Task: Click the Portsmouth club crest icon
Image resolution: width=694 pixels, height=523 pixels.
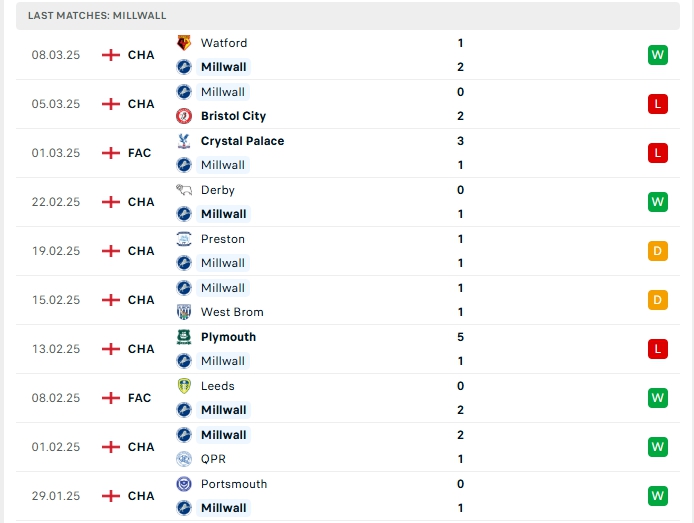Action: click(x=184, y=484)
